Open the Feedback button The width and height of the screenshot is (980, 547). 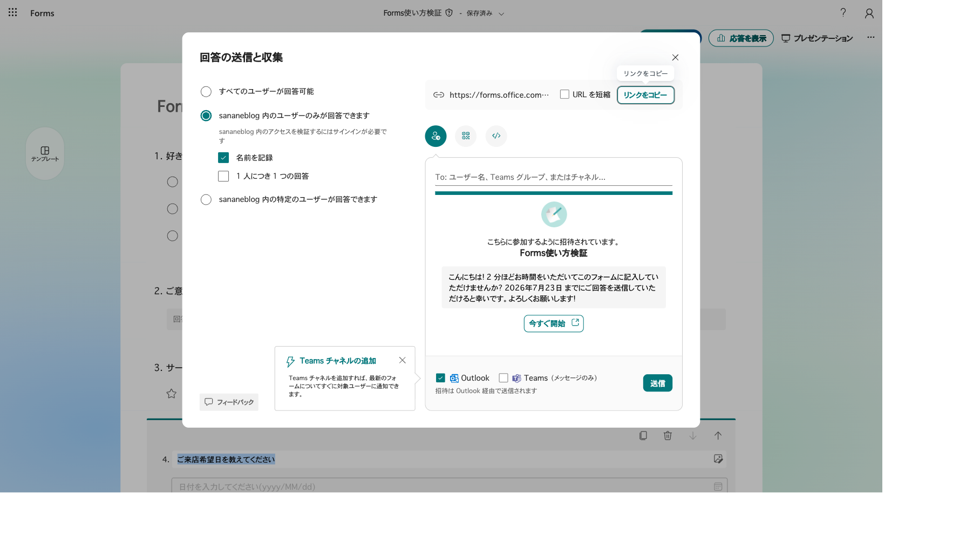coord(229,402)
